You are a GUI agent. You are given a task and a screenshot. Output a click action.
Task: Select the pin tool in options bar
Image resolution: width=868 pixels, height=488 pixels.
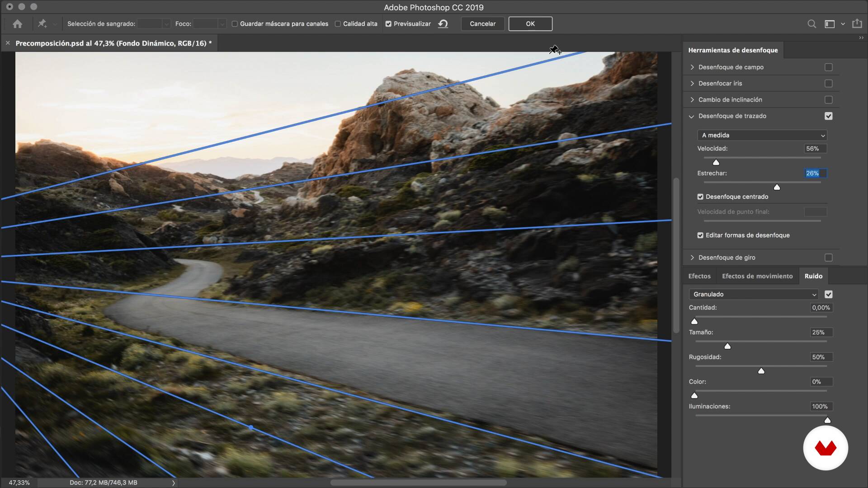click(x=42, y=23)
